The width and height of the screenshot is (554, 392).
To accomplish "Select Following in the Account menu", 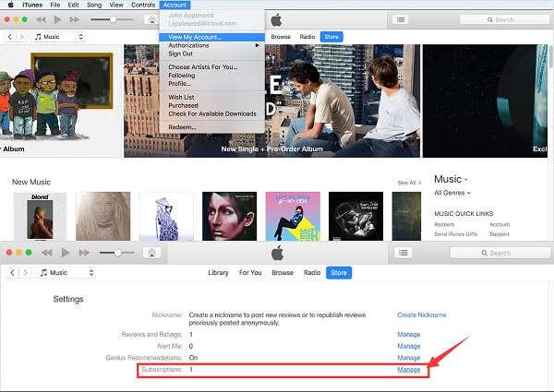I will (212, 75).
